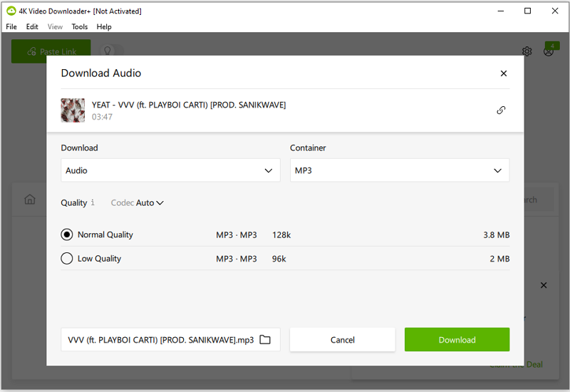Open the View menu
The height and width of the screenshot is (392, 570).
point(55,26)
